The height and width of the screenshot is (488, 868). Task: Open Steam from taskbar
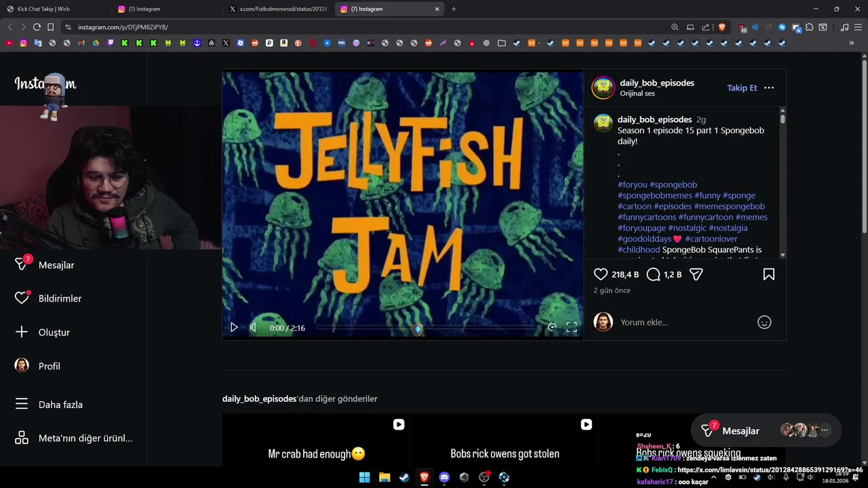(404, 477)
